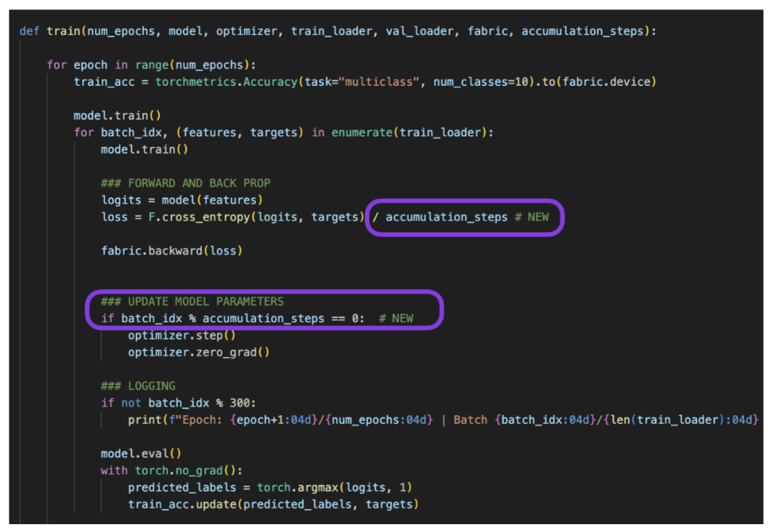Image resolution: width=775 pixels, height=532 pixels.
Task: Click 'for epoch in range(num_epochs):' line
Action: (x=151, y=65)
